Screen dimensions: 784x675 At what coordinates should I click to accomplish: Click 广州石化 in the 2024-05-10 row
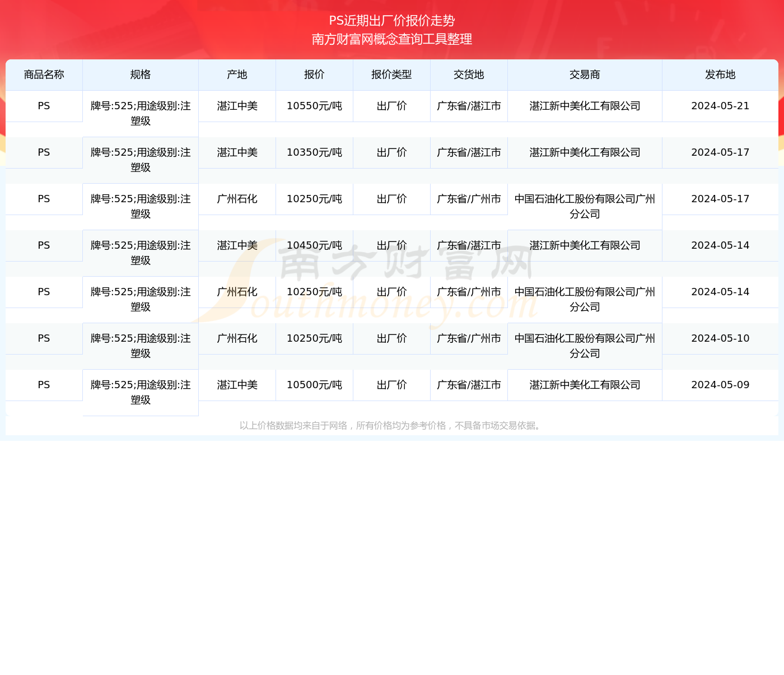[x=237, y=338]
